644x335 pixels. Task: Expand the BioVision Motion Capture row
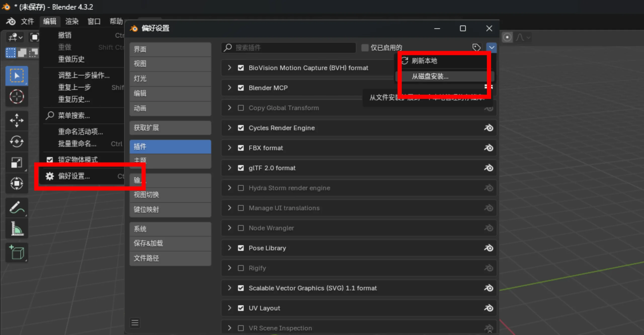(229, 68)
